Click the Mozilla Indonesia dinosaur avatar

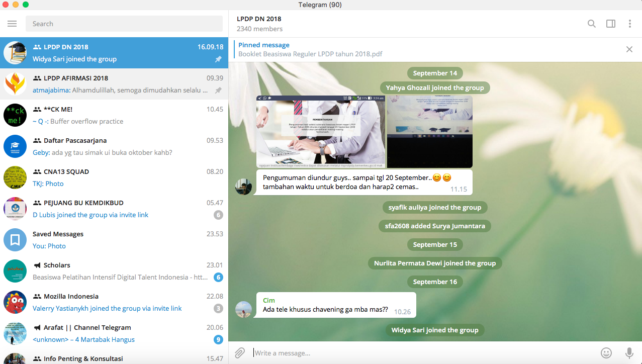point(15,302)
